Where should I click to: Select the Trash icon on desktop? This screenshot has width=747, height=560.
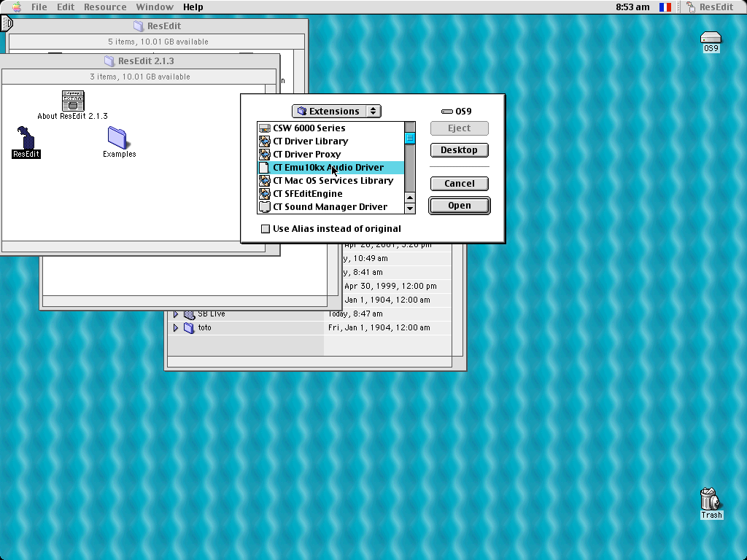[x=711, y=499]
